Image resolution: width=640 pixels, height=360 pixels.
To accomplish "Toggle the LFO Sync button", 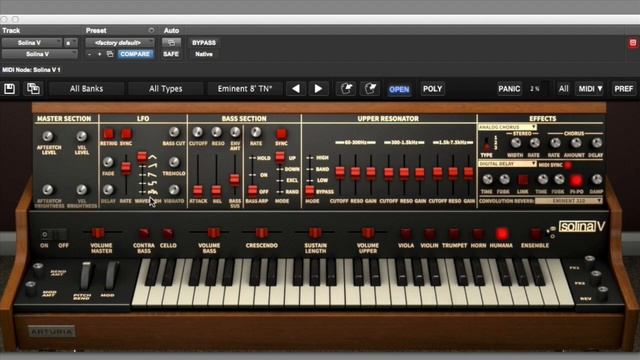I will 126,134.
